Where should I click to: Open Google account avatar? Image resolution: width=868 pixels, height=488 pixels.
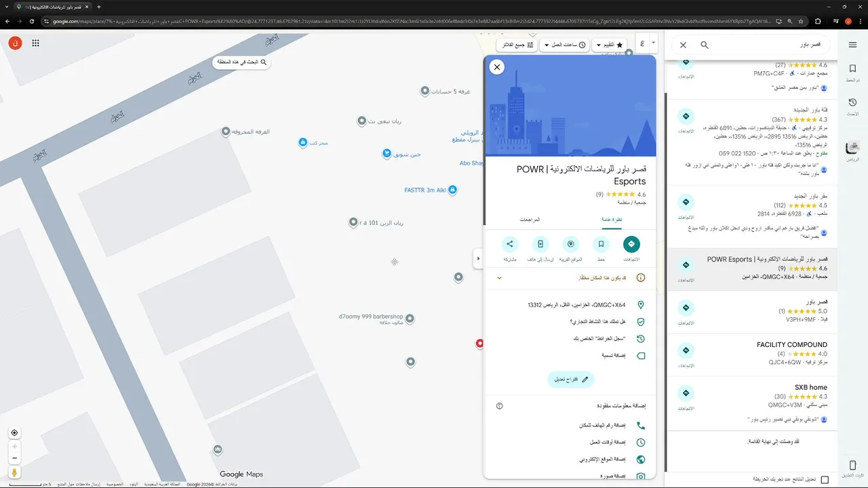[x=15, y=43]
